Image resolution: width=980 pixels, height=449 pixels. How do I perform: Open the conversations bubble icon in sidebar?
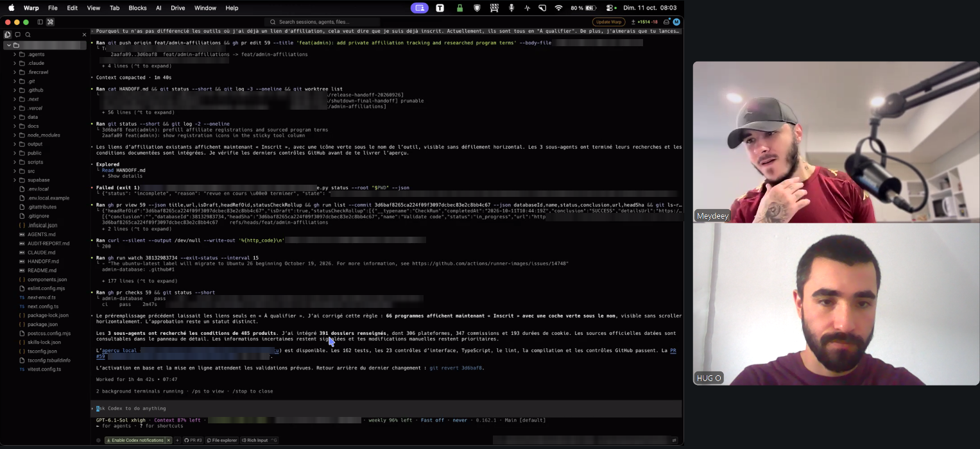point(18,35)
